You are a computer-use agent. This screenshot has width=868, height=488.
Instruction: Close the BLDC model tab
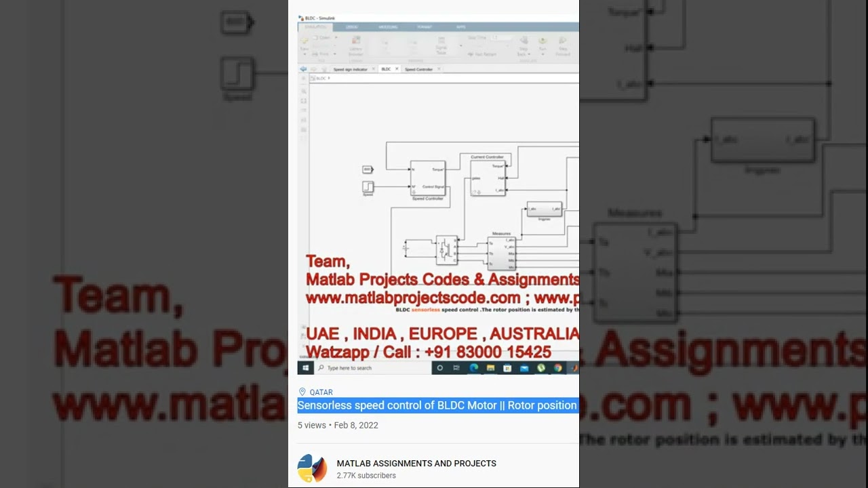point(396,69)
